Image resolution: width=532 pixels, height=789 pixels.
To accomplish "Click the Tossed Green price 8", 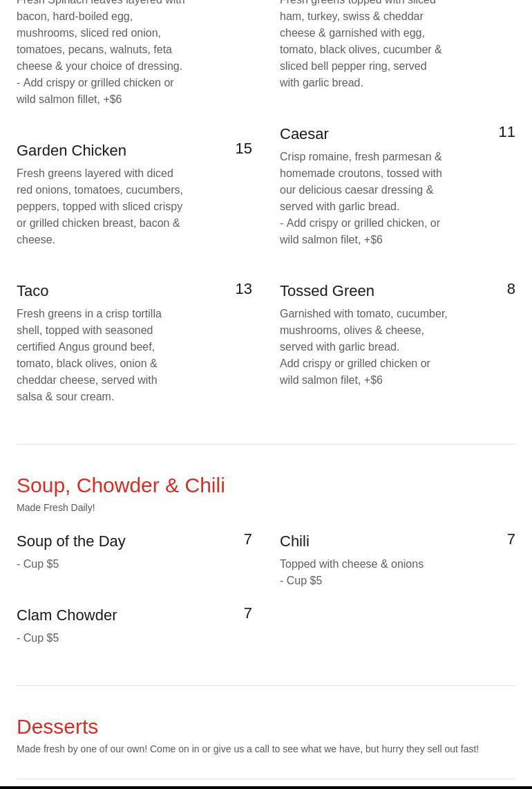I will point(511,288).
